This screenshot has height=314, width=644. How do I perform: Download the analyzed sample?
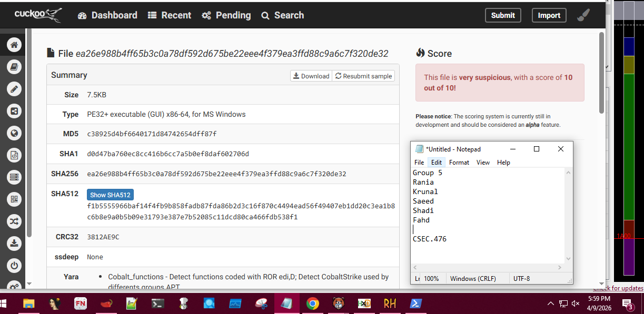coord(311,76)
